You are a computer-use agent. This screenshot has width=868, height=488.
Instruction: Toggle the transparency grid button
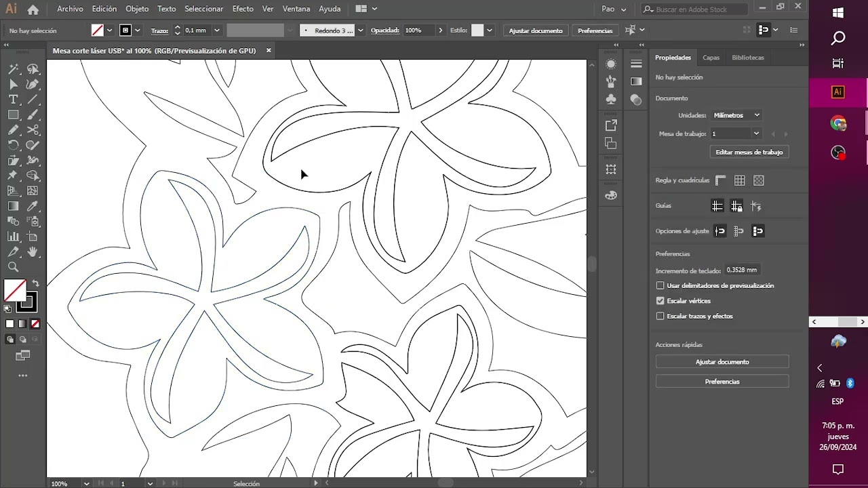[x=759, y=180]
